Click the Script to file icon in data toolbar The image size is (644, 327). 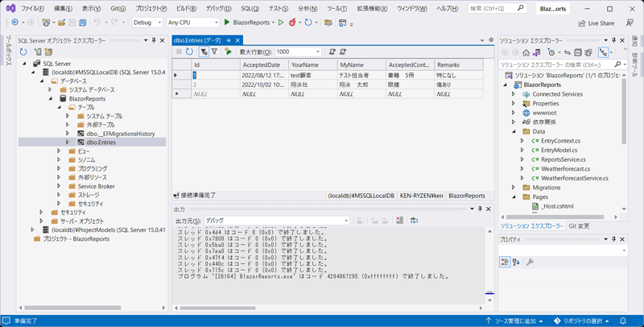(x=343, y=52)
